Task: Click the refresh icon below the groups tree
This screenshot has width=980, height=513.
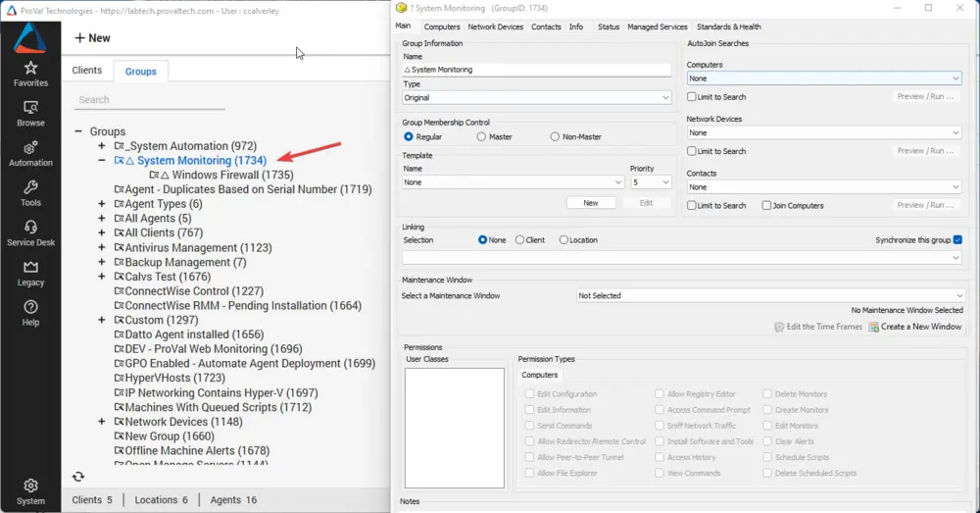Action: [78, 477]
